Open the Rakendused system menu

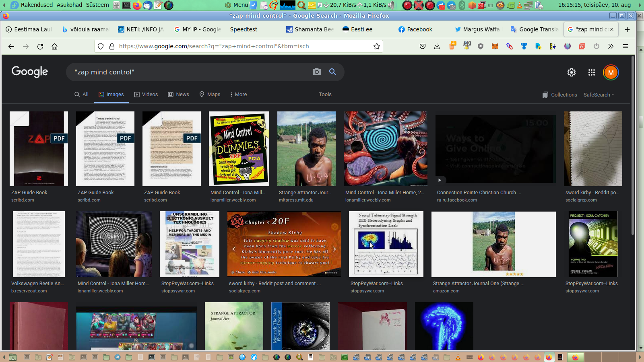[36, 5]
